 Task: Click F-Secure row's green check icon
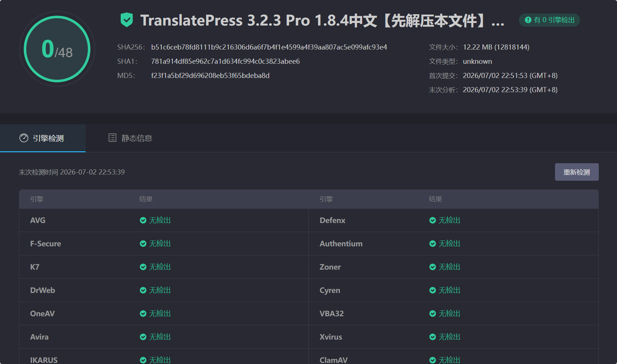(x=143, y=244)
